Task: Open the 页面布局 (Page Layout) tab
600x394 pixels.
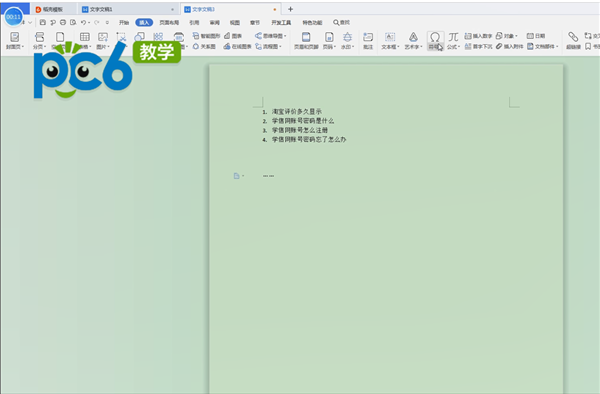Action: (x=169, y=23)
